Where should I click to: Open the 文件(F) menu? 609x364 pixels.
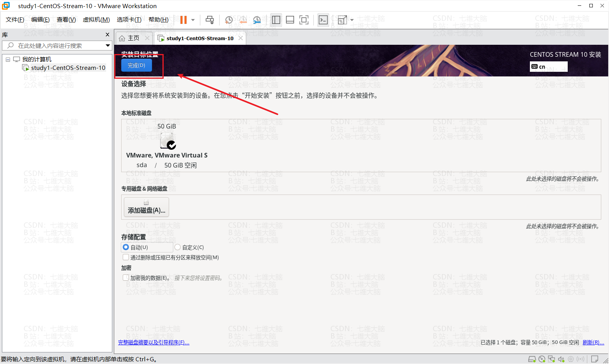[x=15, y=20]
